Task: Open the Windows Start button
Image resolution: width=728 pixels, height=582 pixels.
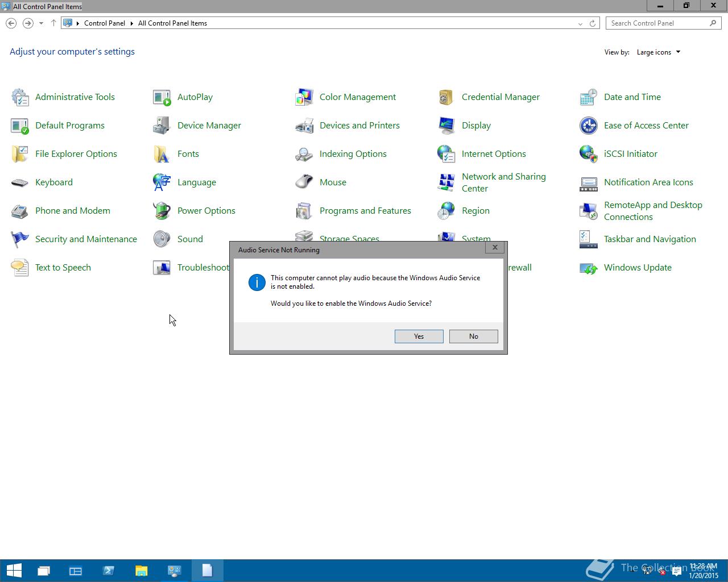Action: point(14,571)
